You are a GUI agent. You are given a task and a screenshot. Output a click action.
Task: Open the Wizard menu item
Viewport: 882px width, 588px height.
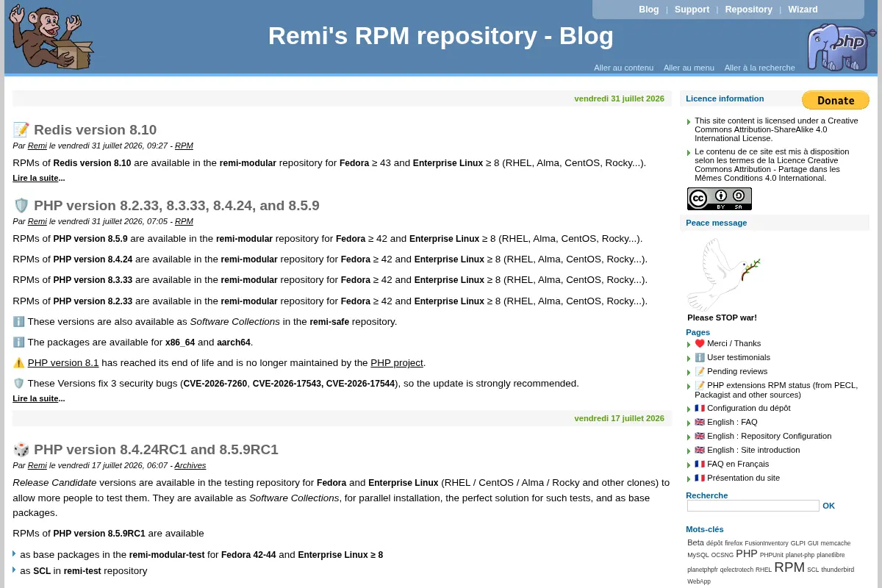tap(803, 10)
